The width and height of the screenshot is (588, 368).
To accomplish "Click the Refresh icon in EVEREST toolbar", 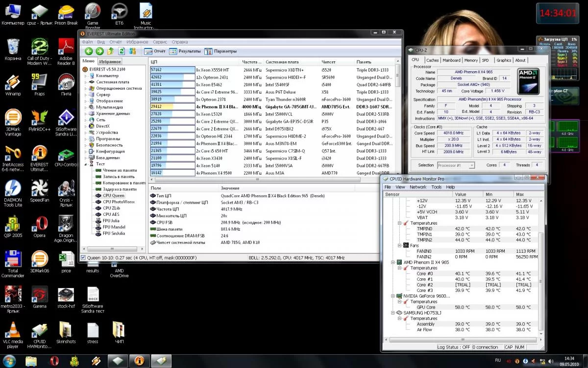I will pos(122,51).
